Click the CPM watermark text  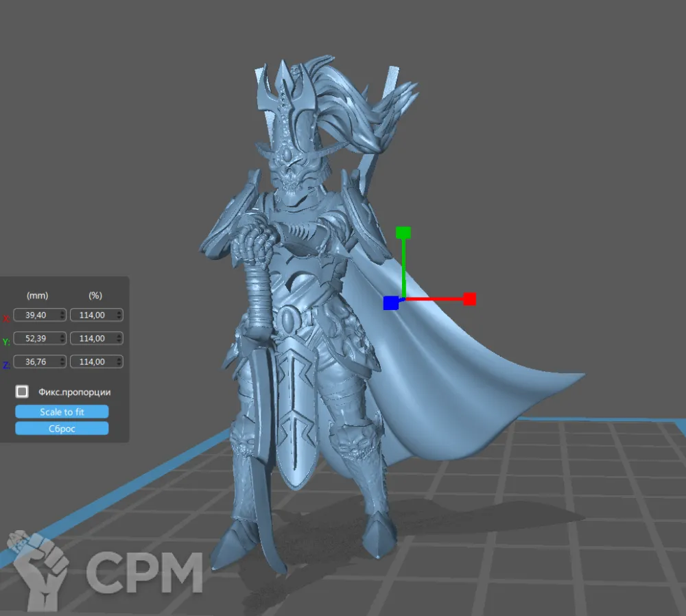144,573
